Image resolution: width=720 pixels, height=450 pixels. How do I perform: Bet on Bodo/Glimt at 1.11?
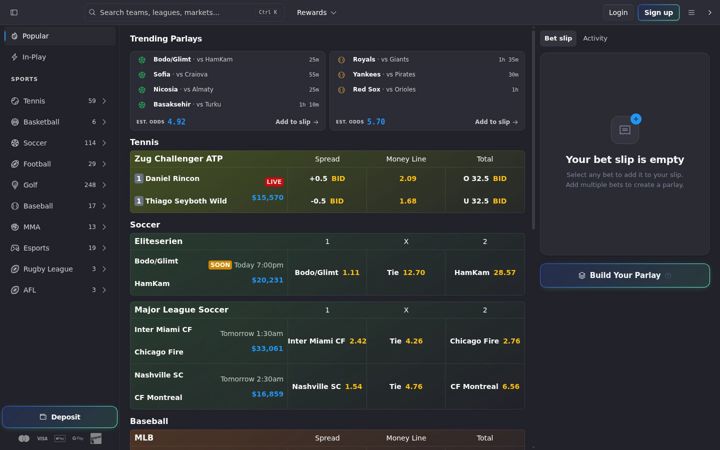[x=327, y=273]
